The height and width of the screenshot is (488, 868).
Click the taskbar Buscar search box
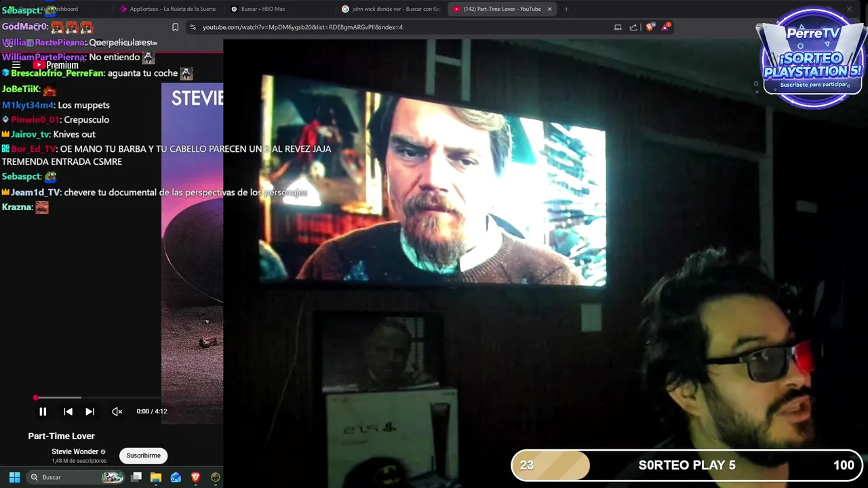75,477
